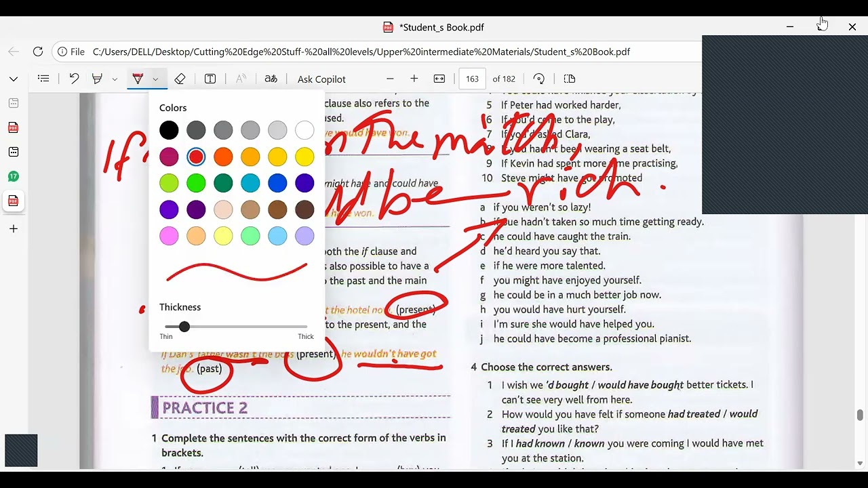Expand the Highlight color dropdown arrow
Viewport: 868px width, 488px height.
pyautogui.click(x=115, y=79)
